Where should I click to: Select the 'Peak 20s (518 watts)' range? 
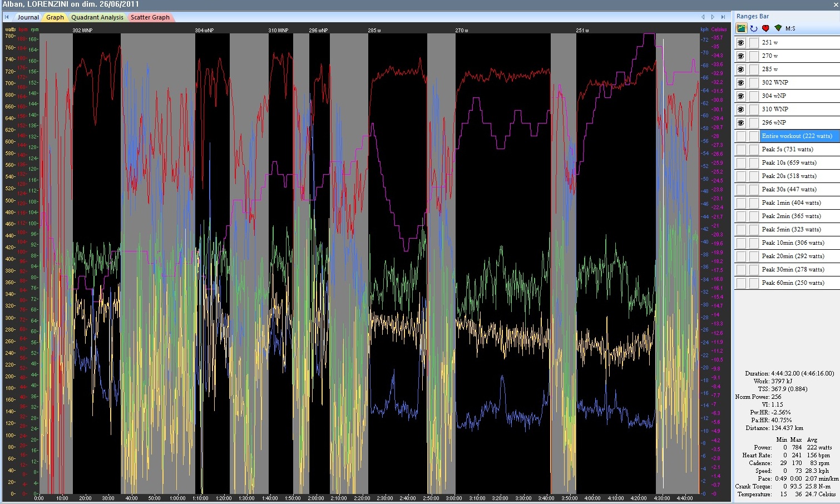pos(800,176)
